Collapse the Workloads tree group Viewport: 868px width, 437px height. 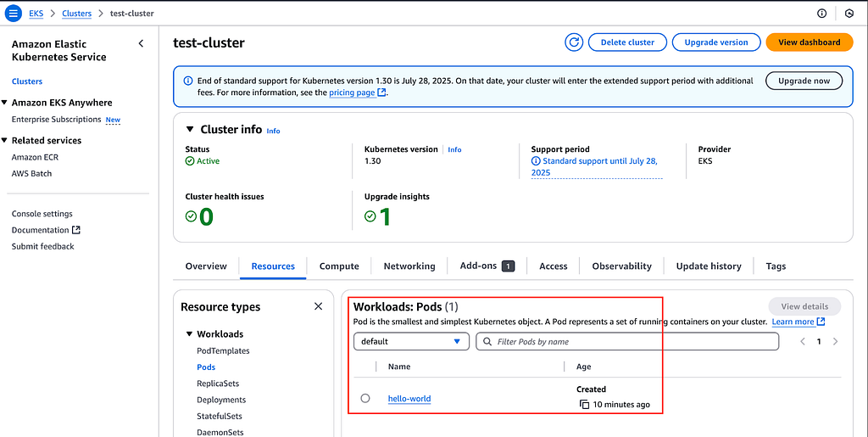pos(189,334)
